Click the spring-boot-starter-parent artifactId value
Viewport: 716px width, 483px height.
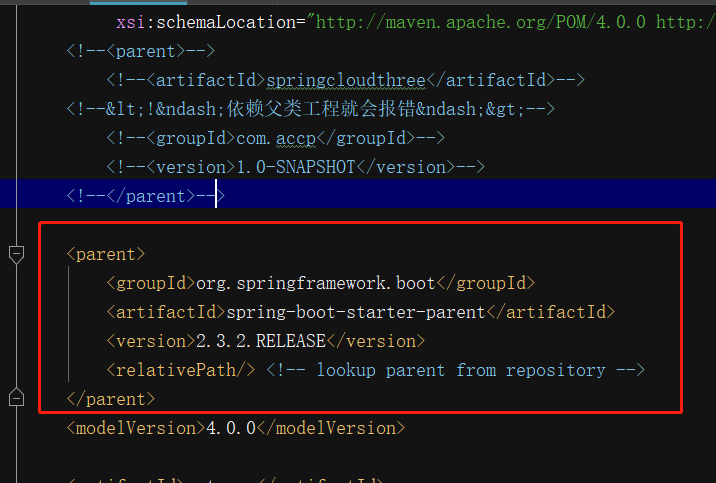coord(356,312)
